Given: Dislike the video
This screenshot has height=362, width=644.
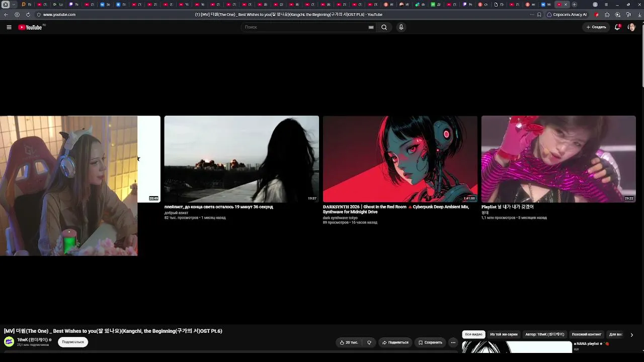Looking at the screenshot, I should pos(369,342).
